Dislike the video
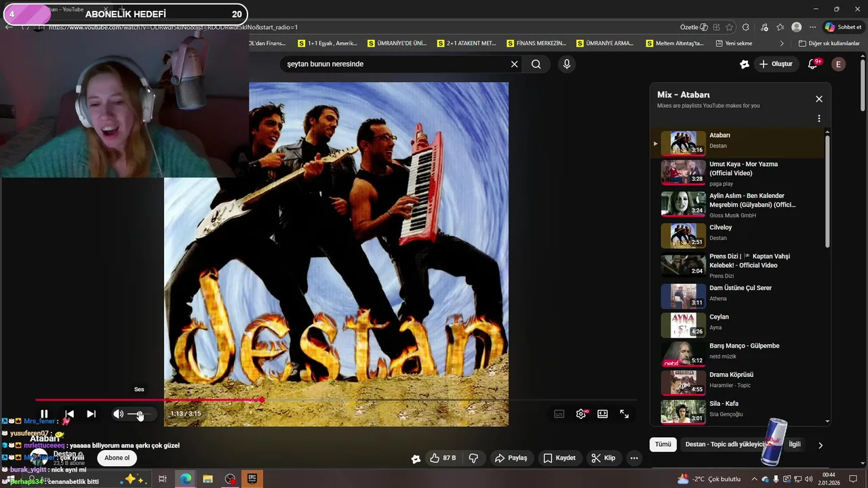The height and width of the screenshot is (488, 868). (x=473, y=458)
